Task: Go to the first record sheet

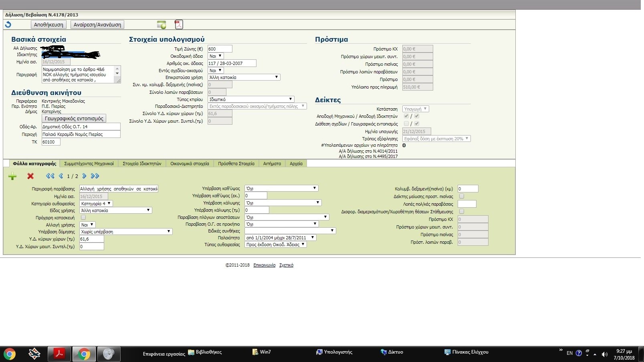Action: point(50,176)
